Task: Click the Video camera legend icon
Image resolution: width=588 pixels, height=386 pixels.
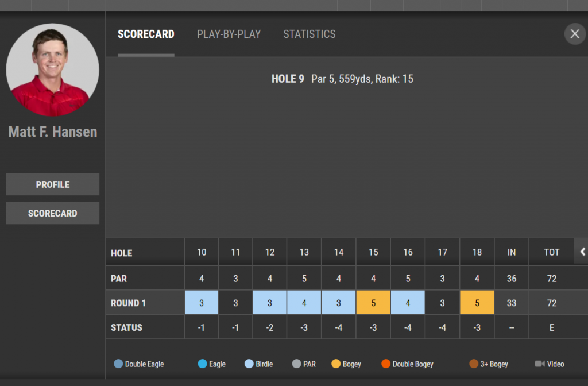Action: click(x=540, y=364)
